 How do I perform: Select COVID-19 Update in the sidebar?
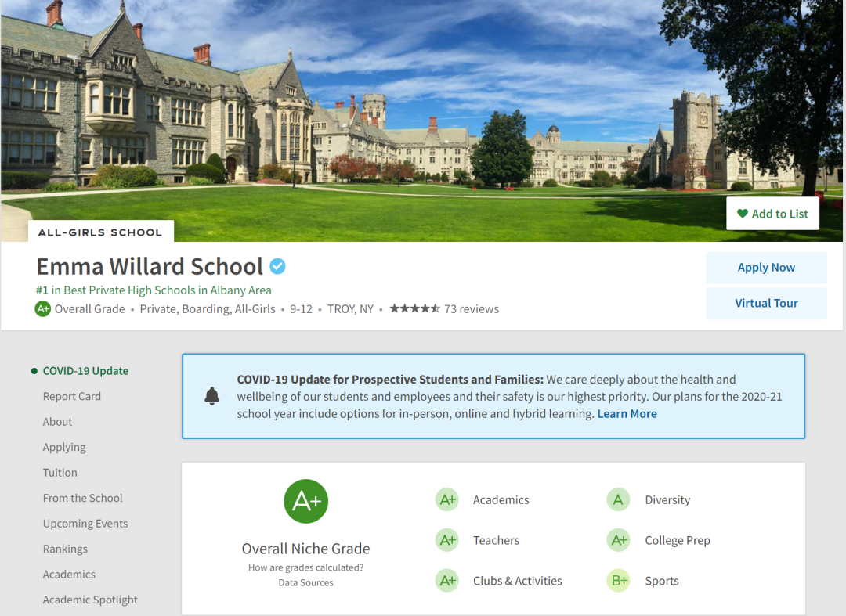point(85,371)
